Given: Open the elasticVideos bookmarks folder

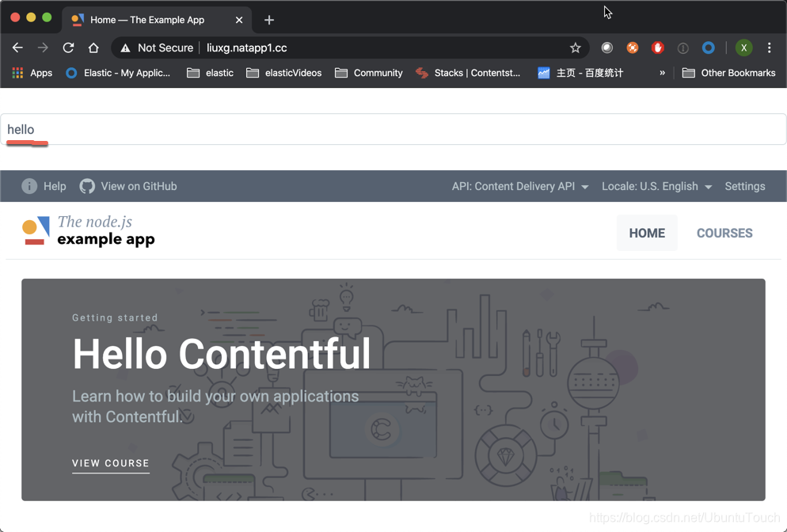Looking at the screenshot, I should tap(283, 73).
